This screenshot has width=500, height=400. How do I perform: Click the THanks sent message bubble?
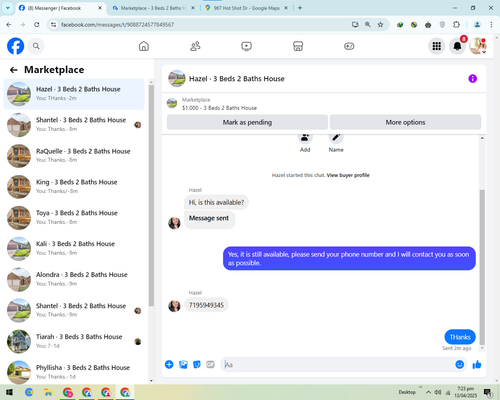pyautogui.click(x=460, y=337)
